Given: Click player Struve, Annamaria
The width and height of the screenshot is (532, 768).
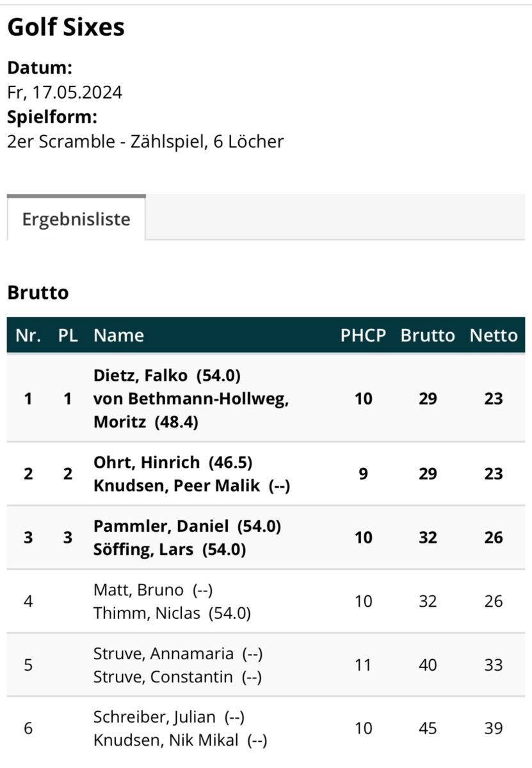Looking at the screenshot, I should coord(163,653).
